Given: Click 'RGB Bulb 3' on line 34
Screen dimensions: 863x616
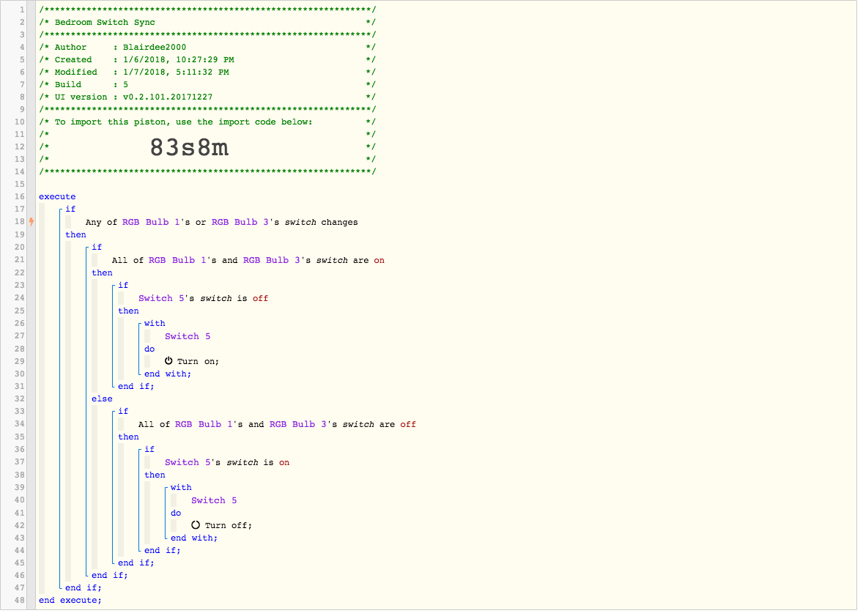Looking at the screenshot, I should (x=298, y=424).
